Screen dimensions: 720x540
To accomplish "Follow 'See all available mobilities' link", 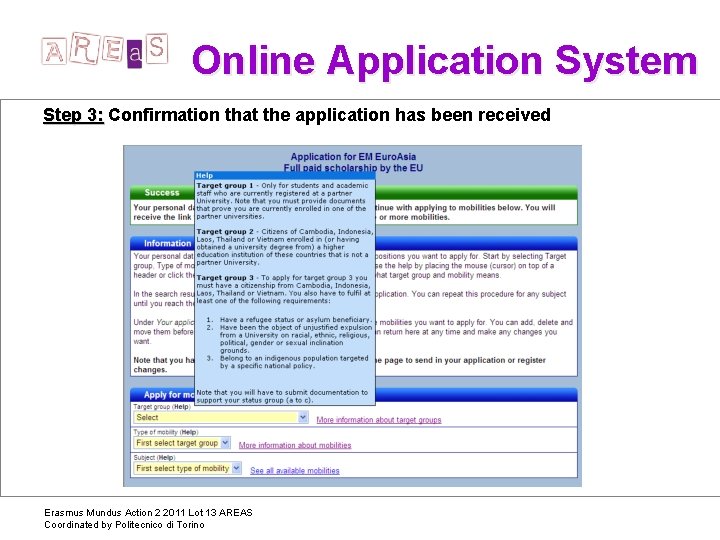I will click(x=295, y=471).
